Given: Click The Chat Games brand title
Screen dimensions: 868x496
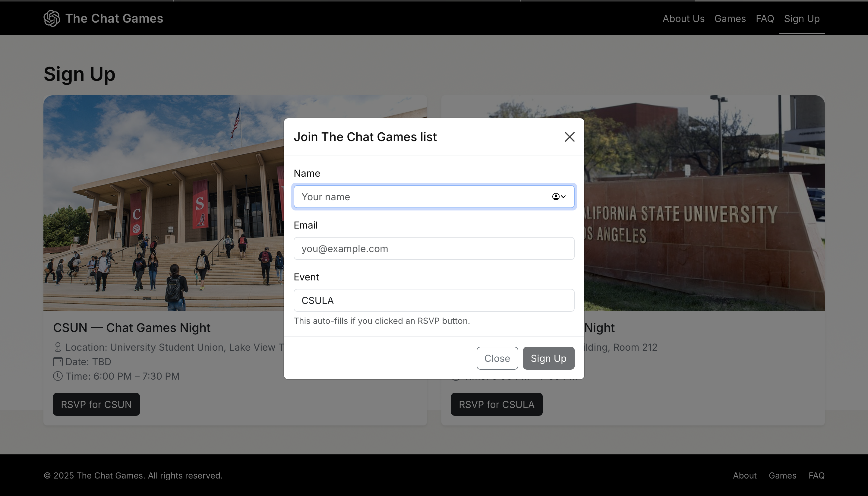Looking at the screenshot, I should click(114, 18).
